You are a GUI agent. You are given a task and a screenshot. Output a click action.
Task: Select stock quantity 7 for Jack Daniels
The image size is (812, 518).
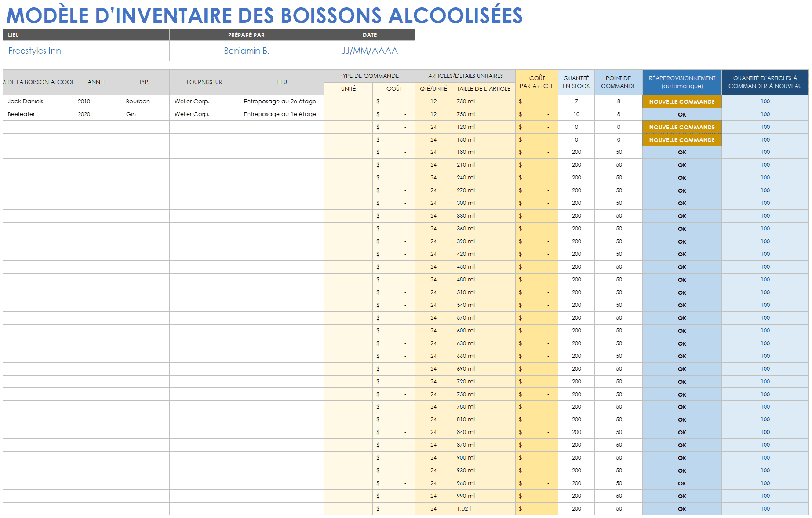[576, 102]
